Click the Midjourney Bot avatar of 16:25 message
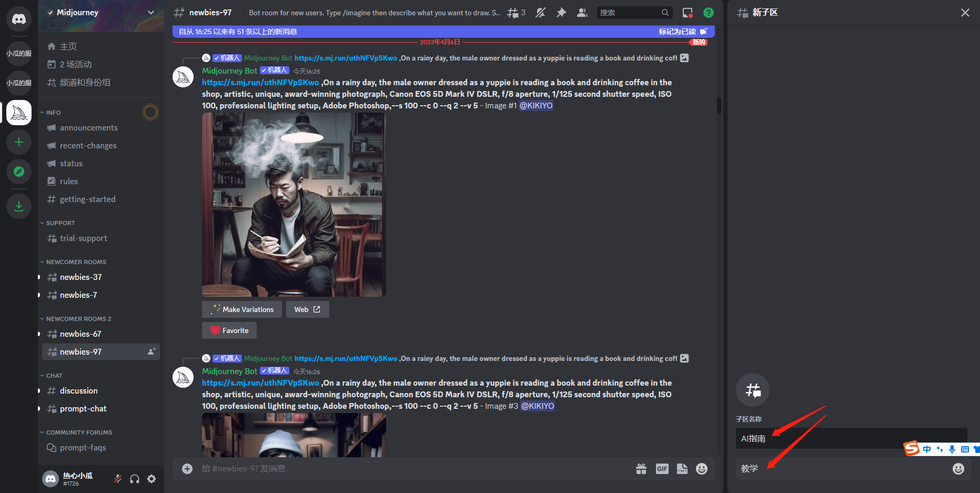This screenshot has height=493, width=980. pyautogui.click(x=183, y=77)
